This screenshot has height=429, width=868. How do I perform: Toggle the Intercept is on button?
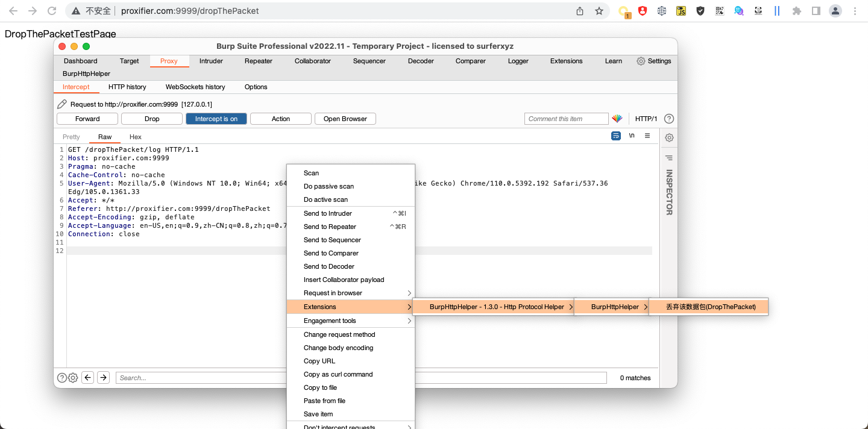point(216,119)
